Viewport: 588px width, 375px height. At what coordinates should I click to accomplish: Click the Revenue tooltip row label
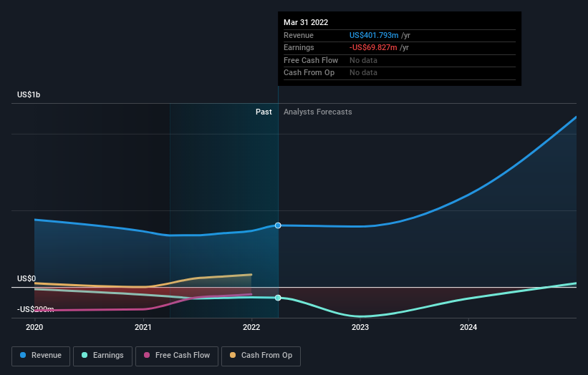point(299,35)
